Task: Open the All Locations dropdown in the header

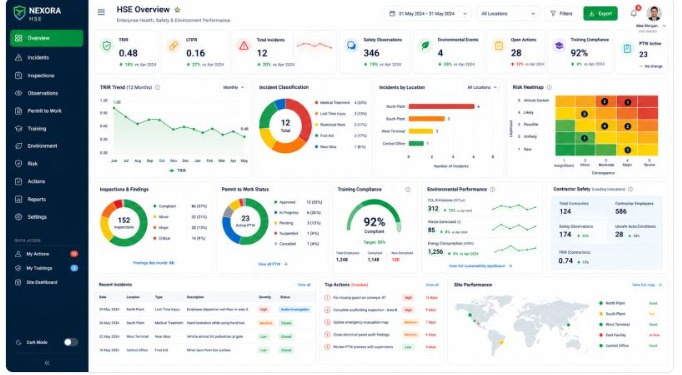Action: coord(508,13)
